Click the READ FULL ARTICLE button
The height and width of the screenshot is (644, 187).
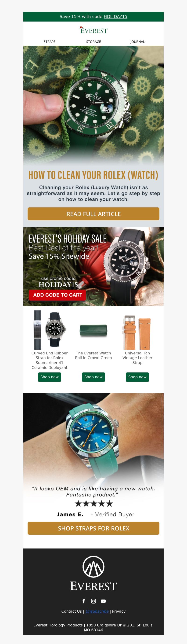(x=93, y=214)
